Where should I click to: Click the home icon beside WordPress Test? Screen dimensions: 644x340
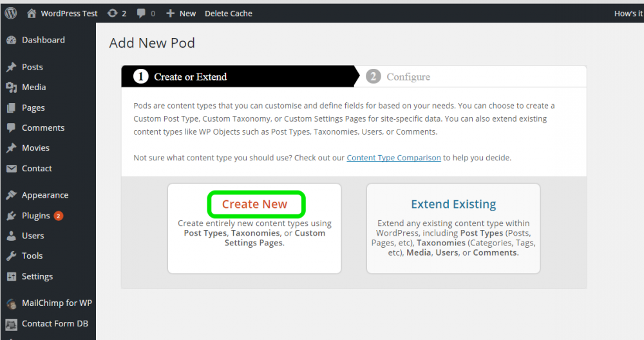[32, 13]
